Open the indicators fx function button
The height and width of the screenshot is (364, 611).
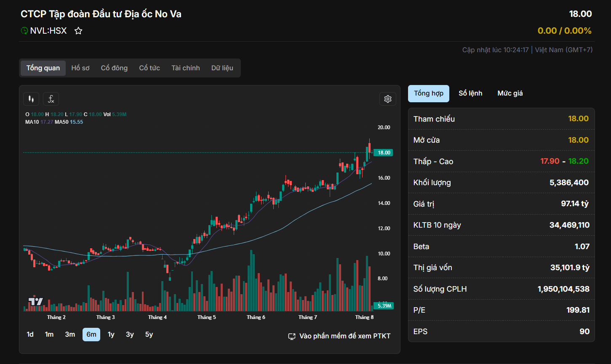click(51, 99)
